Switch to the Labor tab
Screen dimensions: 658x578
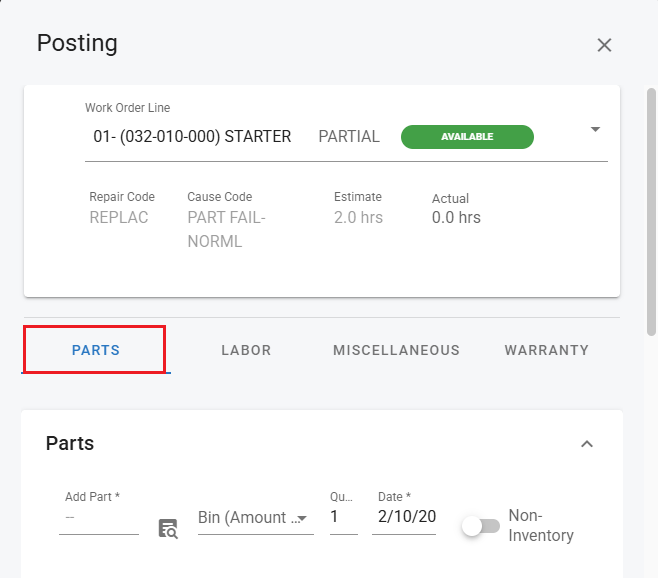[x=246, y=350]
